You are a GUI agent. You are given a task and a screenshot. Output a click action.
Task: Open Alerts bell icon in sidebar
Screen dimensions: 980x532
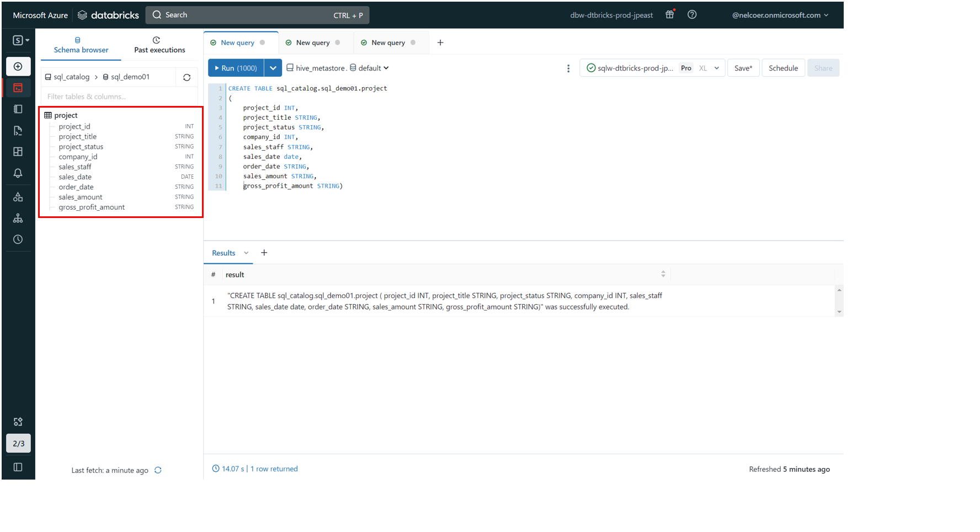[18, 173]
